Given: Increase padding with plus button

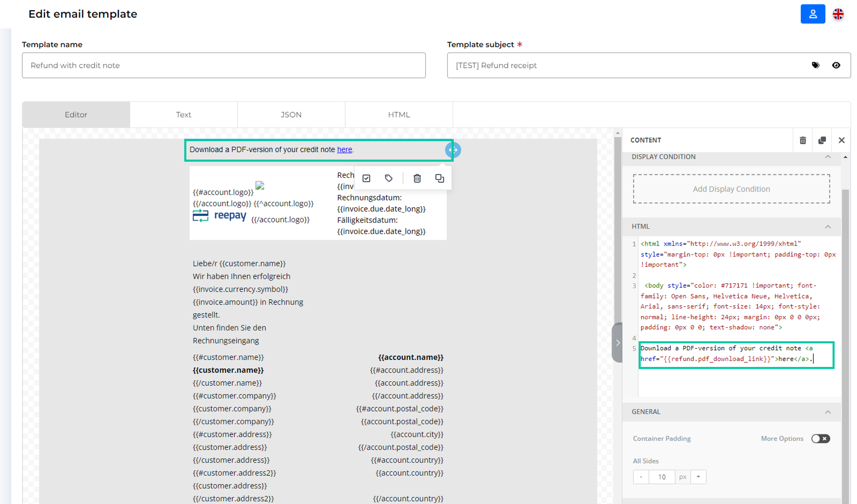Looking at the screenshot, I should 698,477.
